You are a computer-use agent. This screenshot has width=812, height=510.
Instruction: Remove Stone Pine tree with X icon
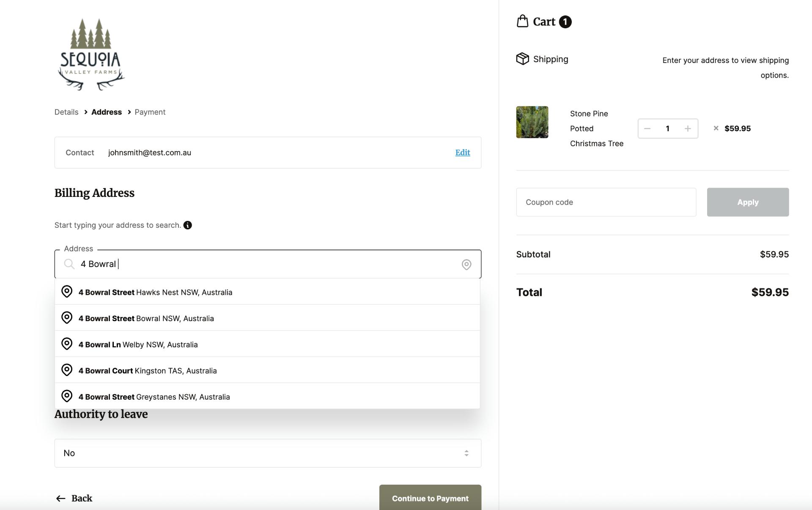click(716, 128)
